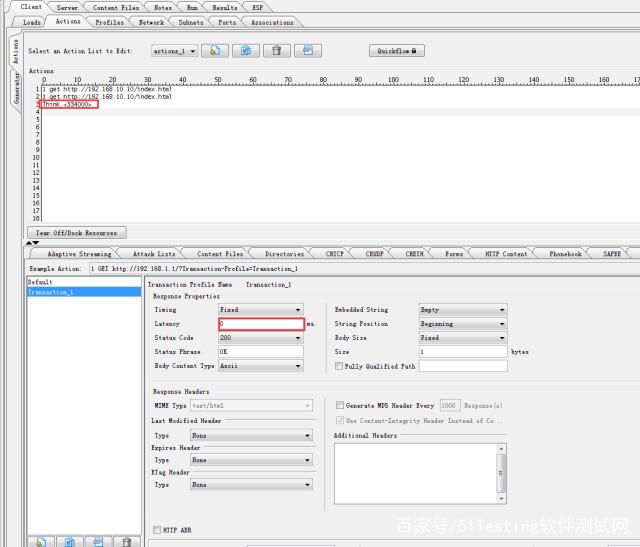This screenshot has height=547, width=640.
Task: Switch to the Server tab
Action: (x=67, y=8)
